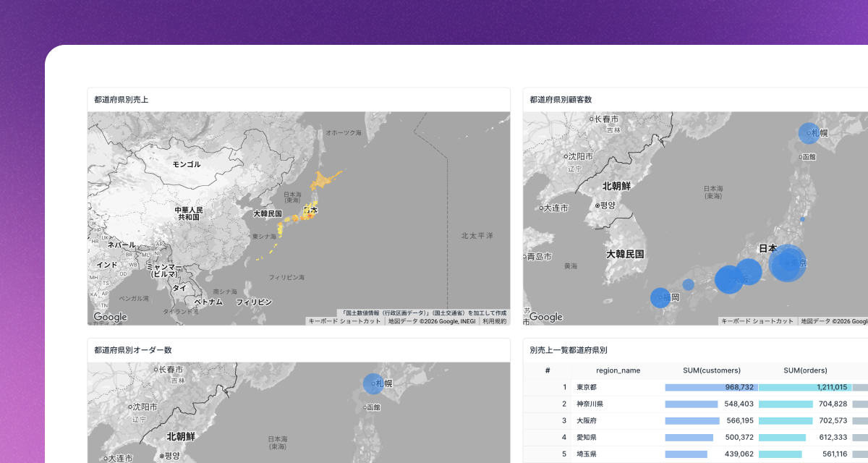Click Google logo in 都道府県別顧客数 map
Screen dimensions: 868x463
[545, 317]
